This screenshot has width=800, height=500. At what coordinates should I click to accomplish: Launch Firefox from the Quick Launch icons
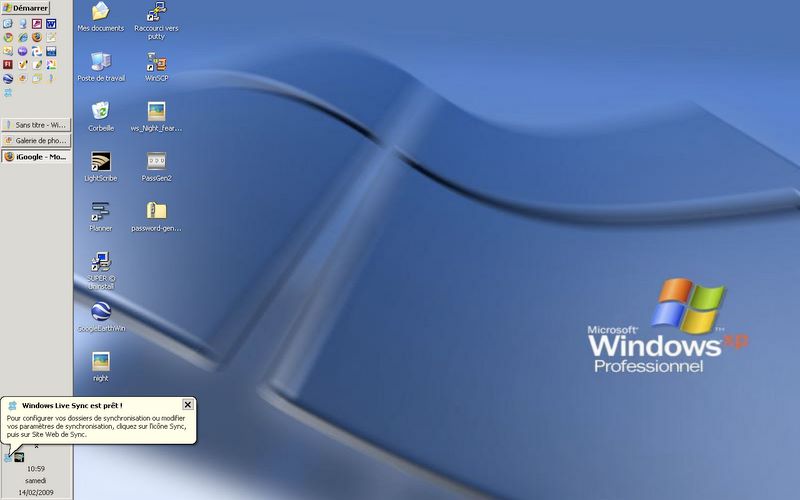pyautogui.click(x=37, y=38)
